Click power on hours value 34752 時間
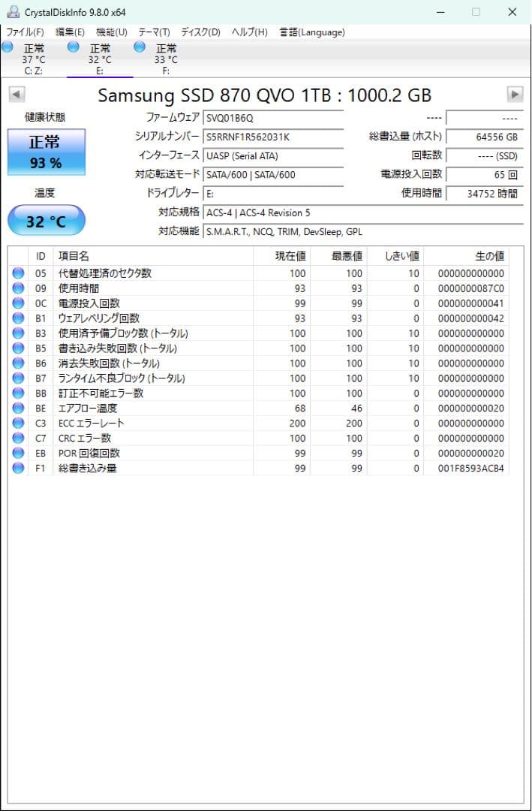This screenshot has height=811, width=532. (485, 194)
